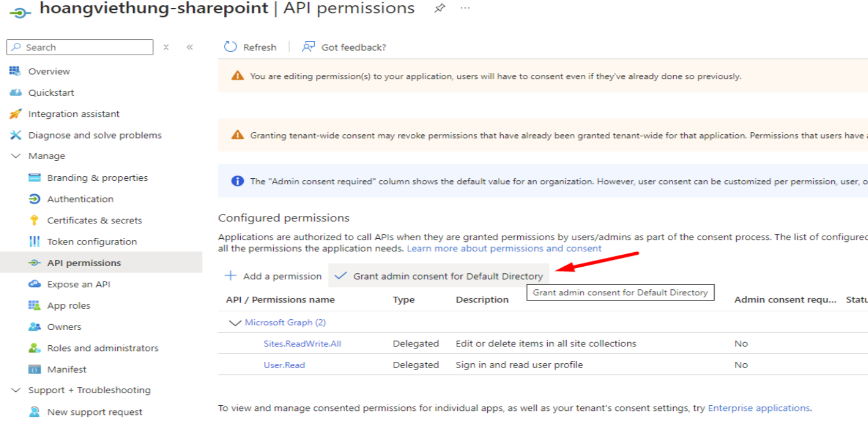Click the Description column header
The width and height of the screenshot is (868, 430).
pos(482,299)
